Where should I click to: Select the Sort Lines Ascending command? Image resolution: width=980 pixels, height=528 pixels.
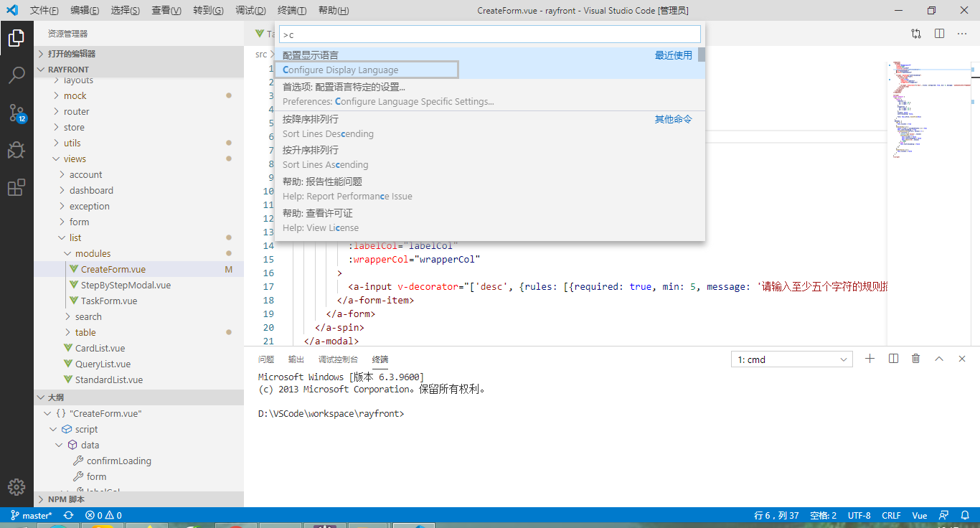click(x=490, y=157)
